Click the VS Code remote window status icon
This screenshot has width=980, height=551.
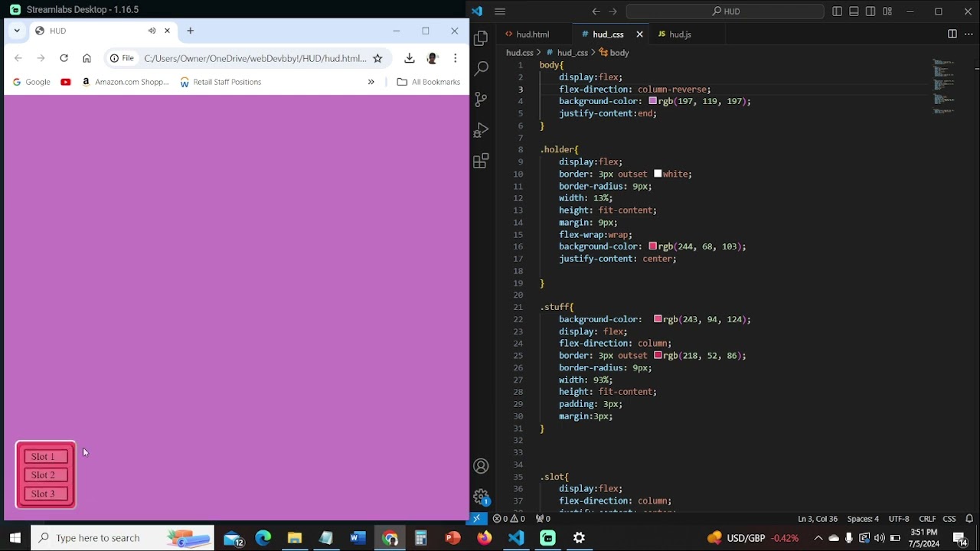click(477, 519)
